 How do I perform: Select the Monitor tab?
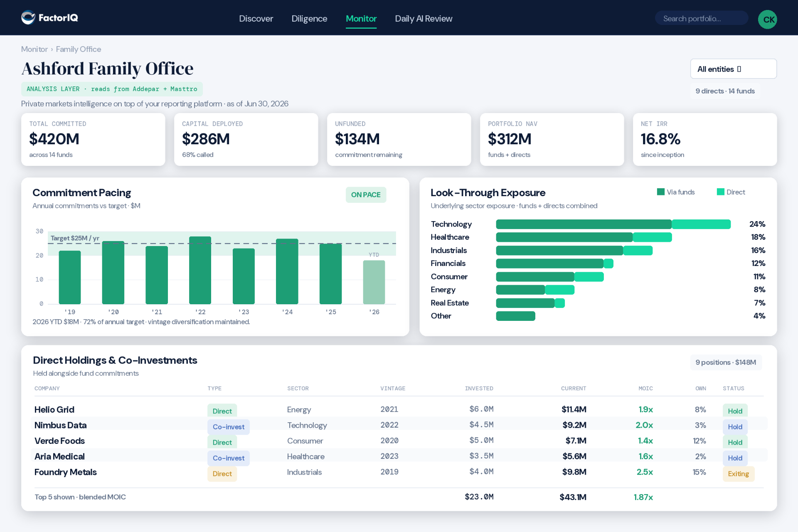point(361,19)
